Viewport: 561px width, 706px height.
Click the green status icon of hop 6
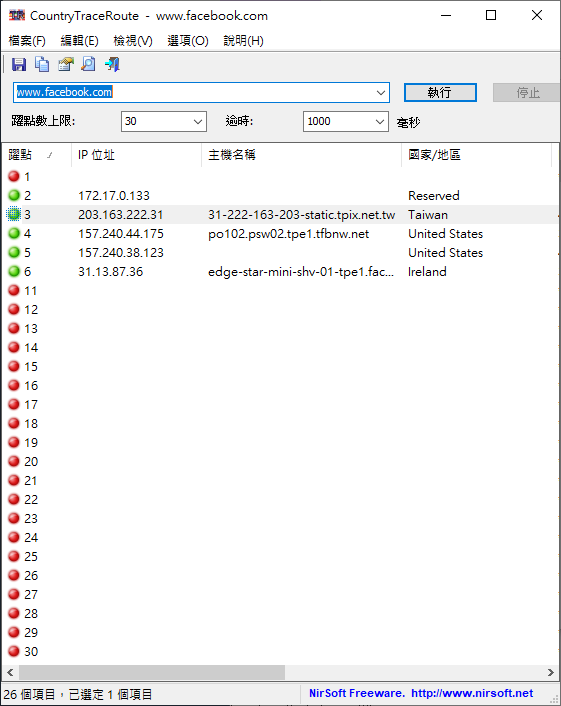click(14, 271)
